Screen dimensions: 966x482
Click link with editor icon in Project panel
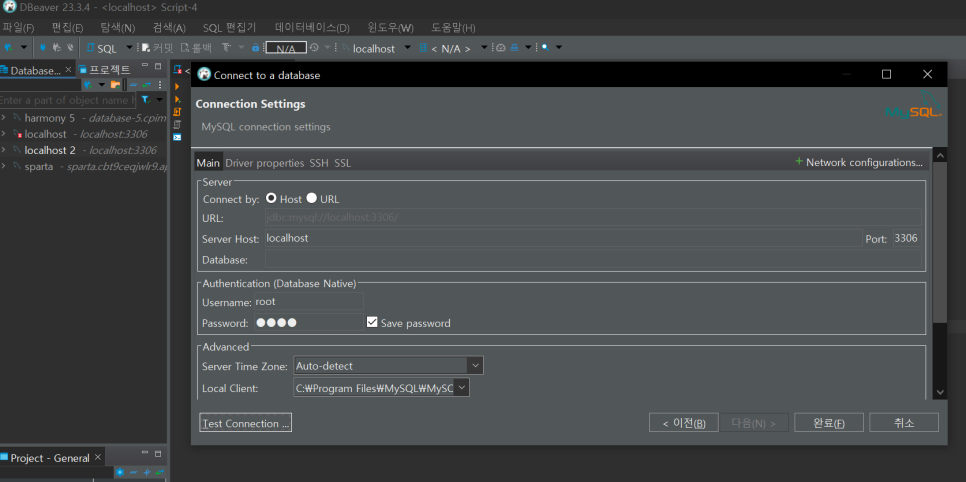click(160, 472)
